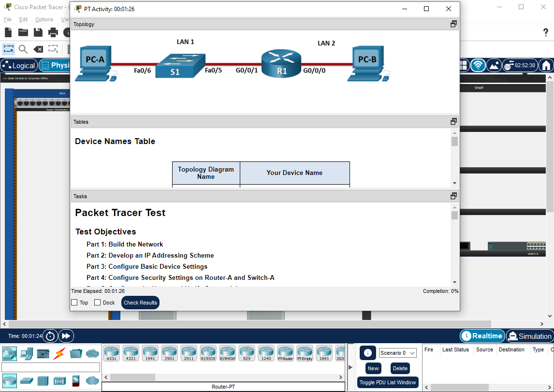
Task: Pick the 2901 router device
Action: point(169,353)
